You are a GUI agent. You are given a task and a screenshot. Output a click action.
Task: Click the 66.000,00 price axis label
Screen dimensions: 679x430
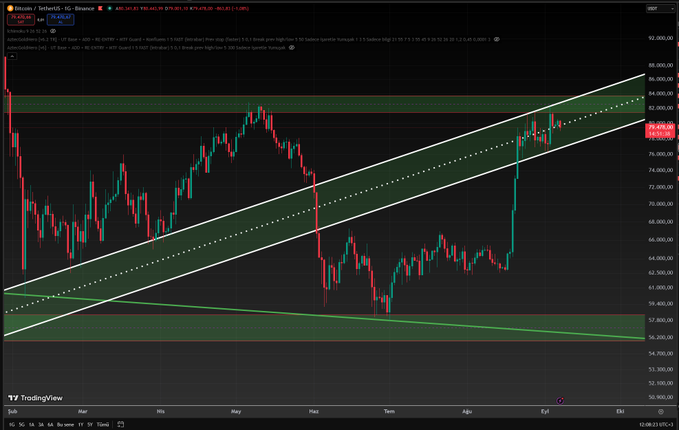[x=660, y=239]
